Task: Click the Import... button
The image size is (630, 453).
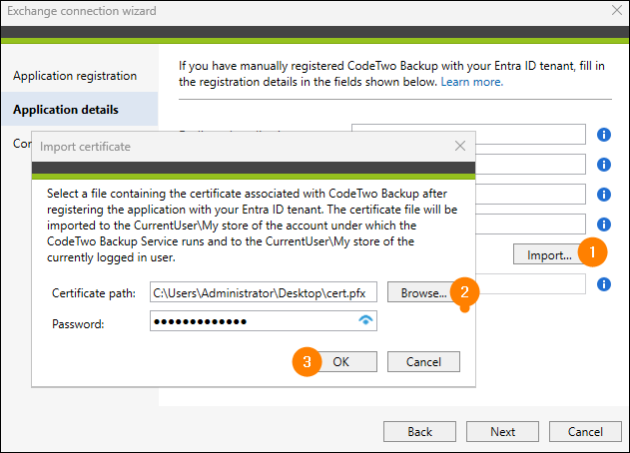Action: coord(549,255)
